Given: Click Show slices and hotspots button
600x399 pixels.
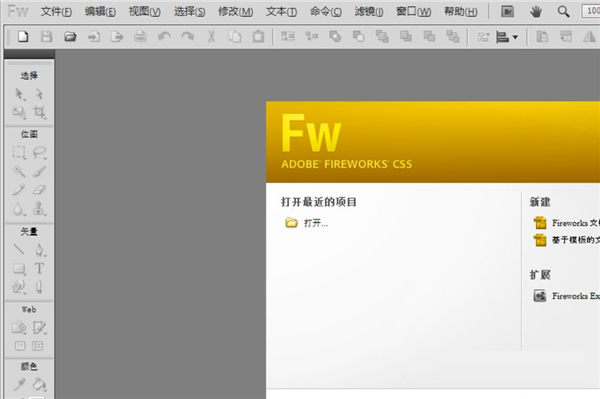Looking at the screenshot, I should click(x=38, y=346).
